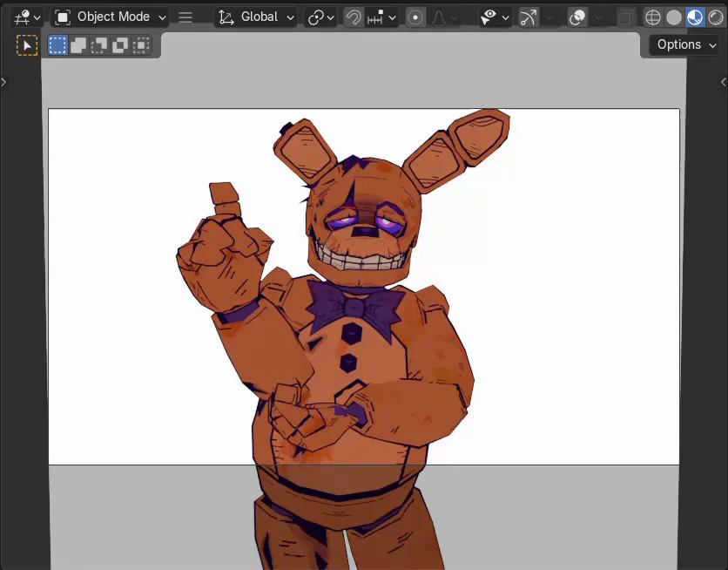Toggle proportional editing

click(415, 17)
